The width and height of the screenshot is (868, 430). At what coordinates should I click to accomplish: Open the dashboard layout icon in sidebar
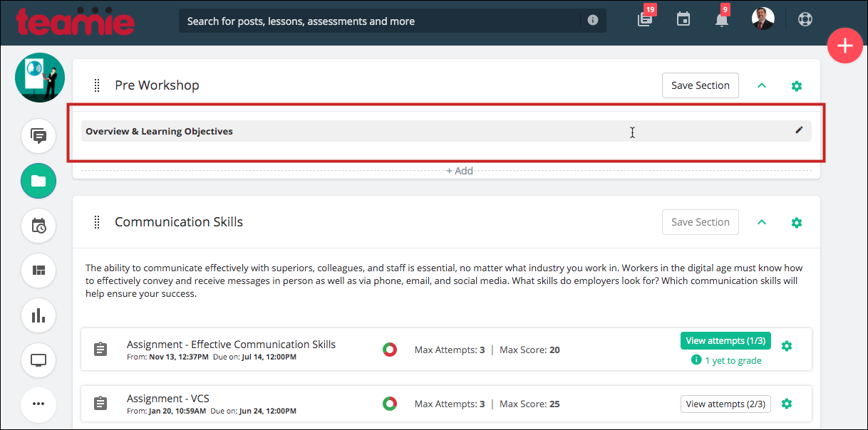point(38,271)
